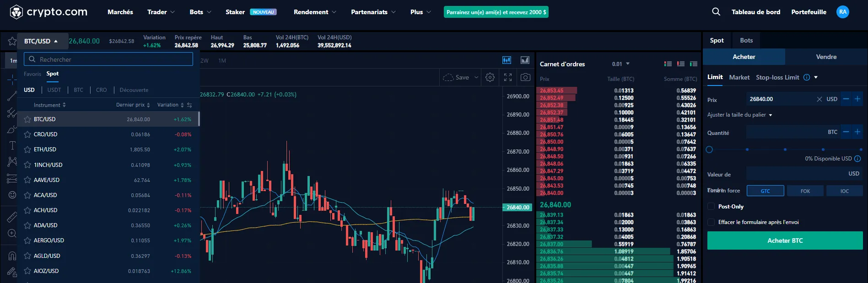Clear the price field with X
Screen dimensions: 868x283
point(819,99)
